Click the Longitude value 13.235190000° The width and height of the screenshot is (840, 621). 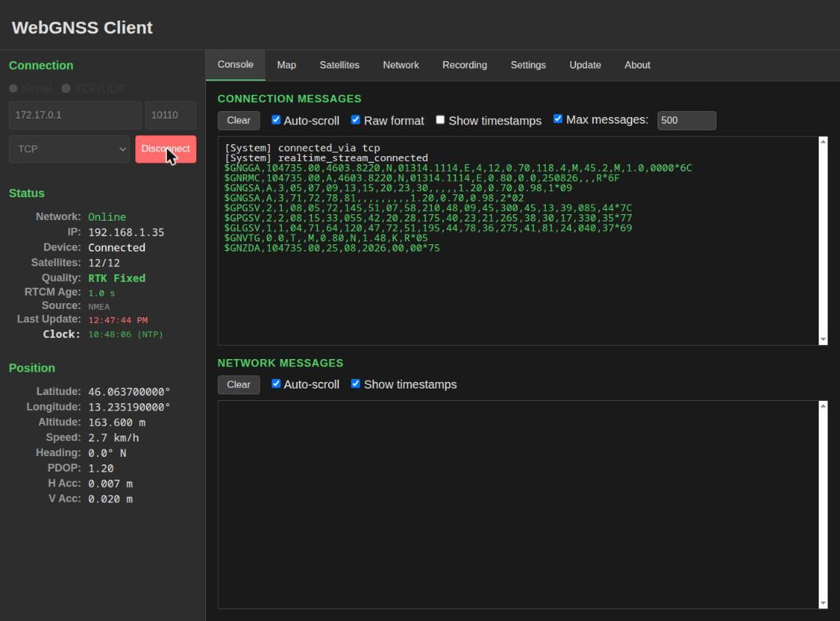129,407
